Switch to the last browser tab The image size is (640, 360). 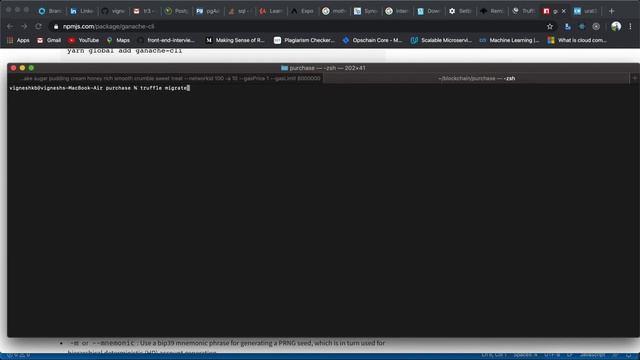tap(587, 11)
